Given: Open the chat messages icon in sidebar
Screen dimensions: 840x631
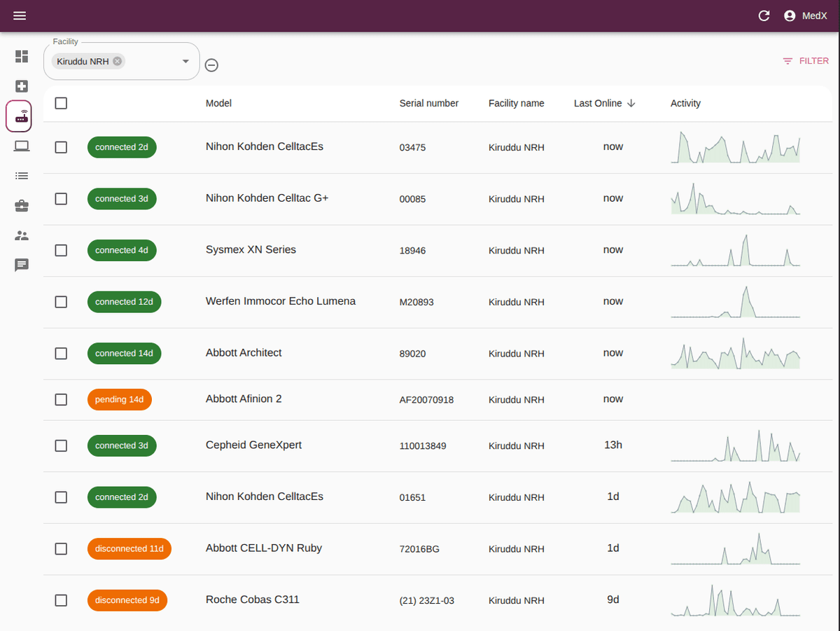Looking at the screenshot, I should click(21, 265).
